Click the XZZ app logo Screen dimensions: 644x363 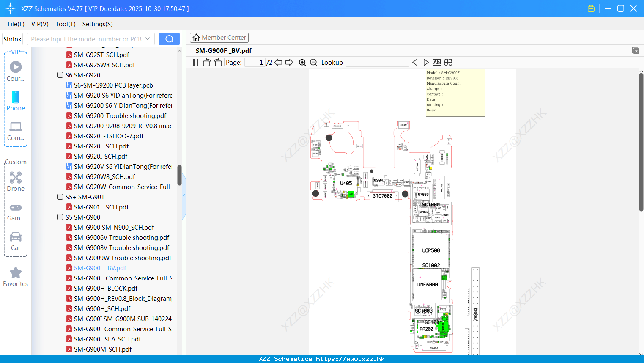click(x=10, y=8)
